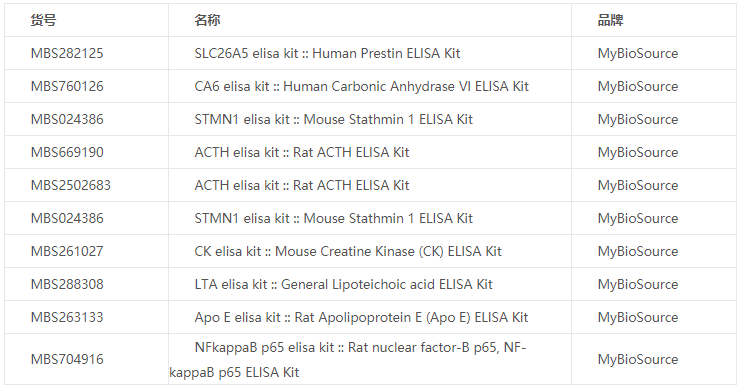Click MyBioSource brand in the MBS704916 row
Viewport: 742px width, 390px height.
637,360
